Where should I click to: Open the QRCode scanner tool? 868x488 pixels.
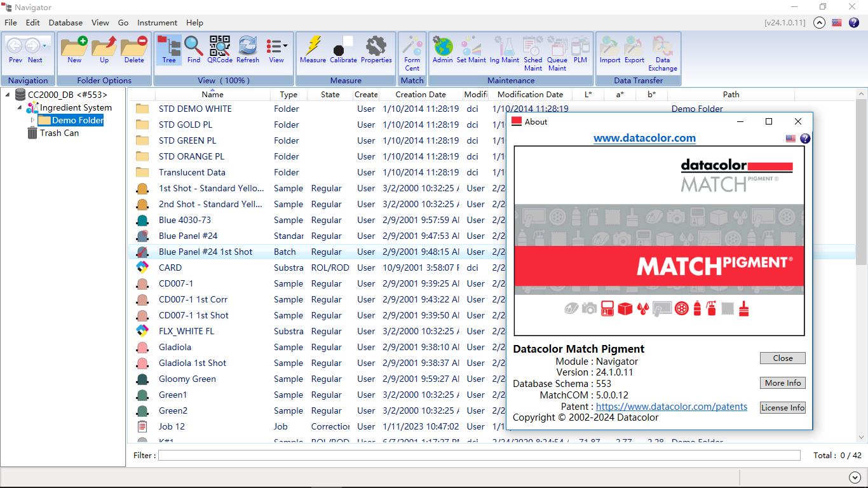[220, 50]
